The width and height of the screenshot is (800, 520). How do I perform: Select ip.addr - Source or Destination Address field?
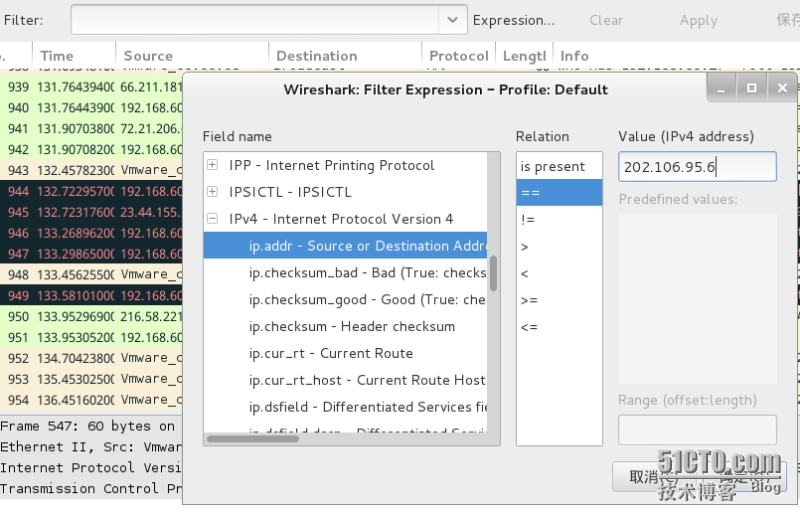click(x=345, y=245)
